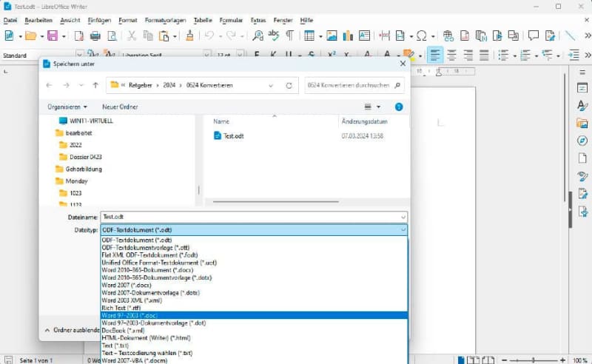Viewport: 592px width, 364px height.
Task: Click the zoom slider in status bar
Action: pos(533,360)
